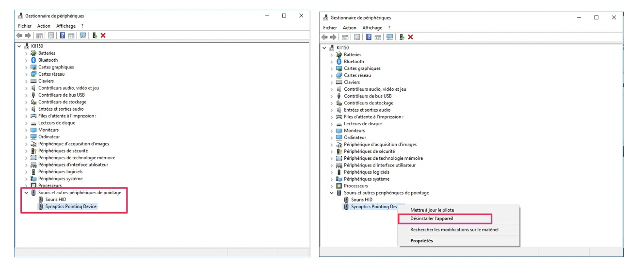
Task: Collapse the KII150 root node in right window
Action: pos(325,48)
